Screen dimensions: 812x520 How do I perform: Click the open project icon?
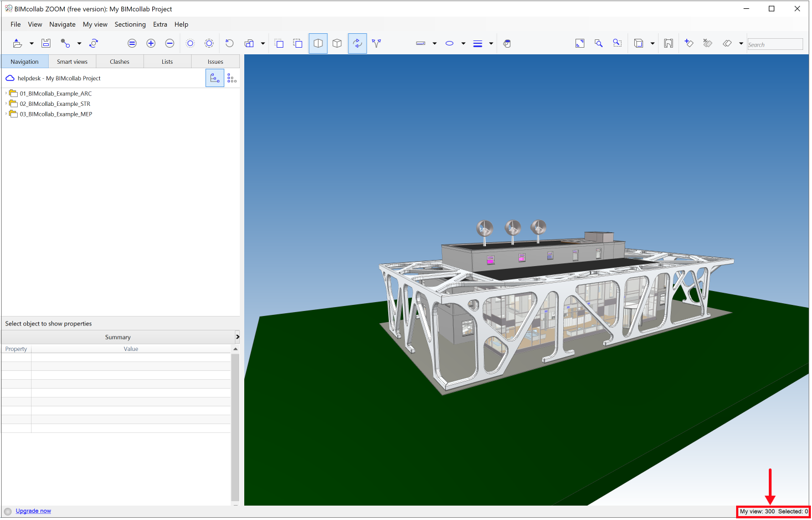coord(17,43)
